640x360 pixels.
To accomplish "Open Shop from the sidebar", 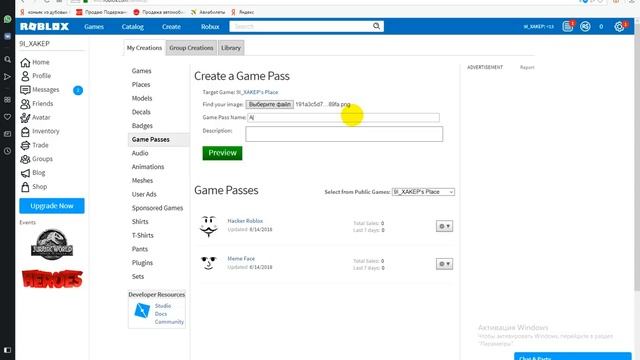I will click(39, 187).
